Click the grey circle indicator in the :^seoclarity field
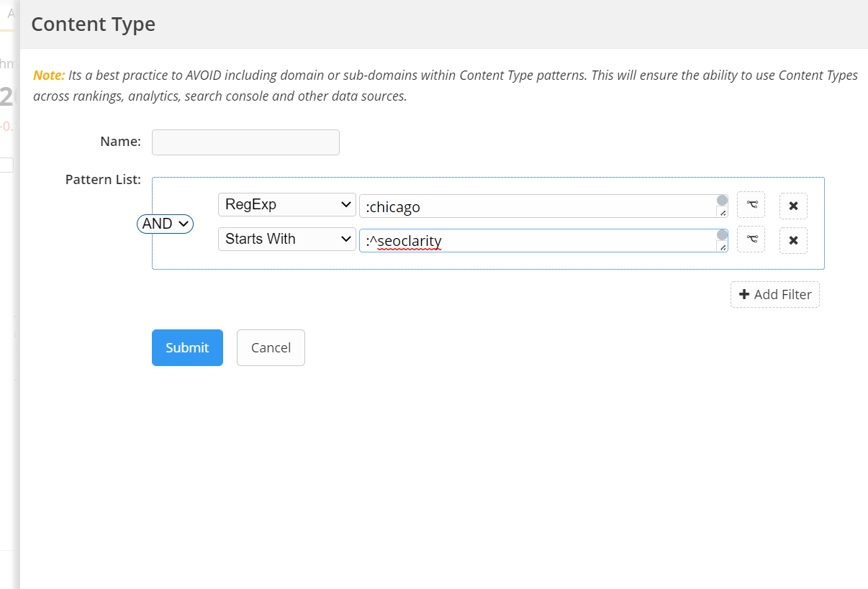This screenshot has height=589, width=868. pyautogui.click(x=722, y=234)
